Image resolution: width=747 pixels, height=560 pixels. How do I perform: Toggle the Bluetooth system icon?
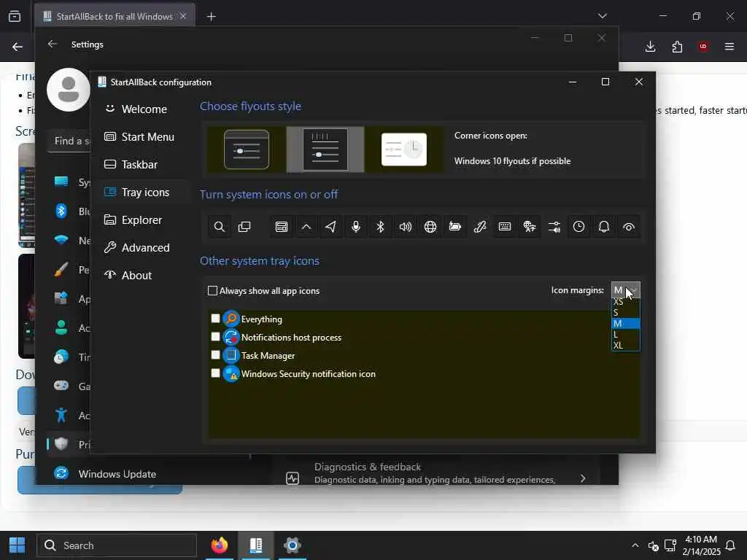point(380,227)
